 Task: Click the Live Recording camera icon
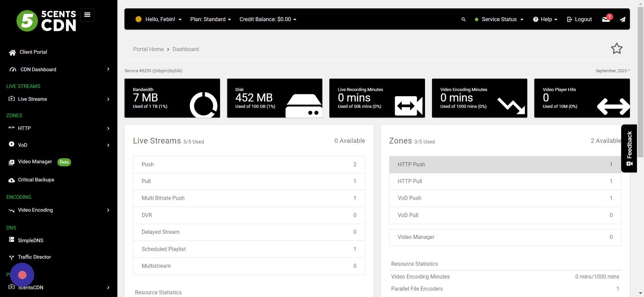[x=409, y=106]
